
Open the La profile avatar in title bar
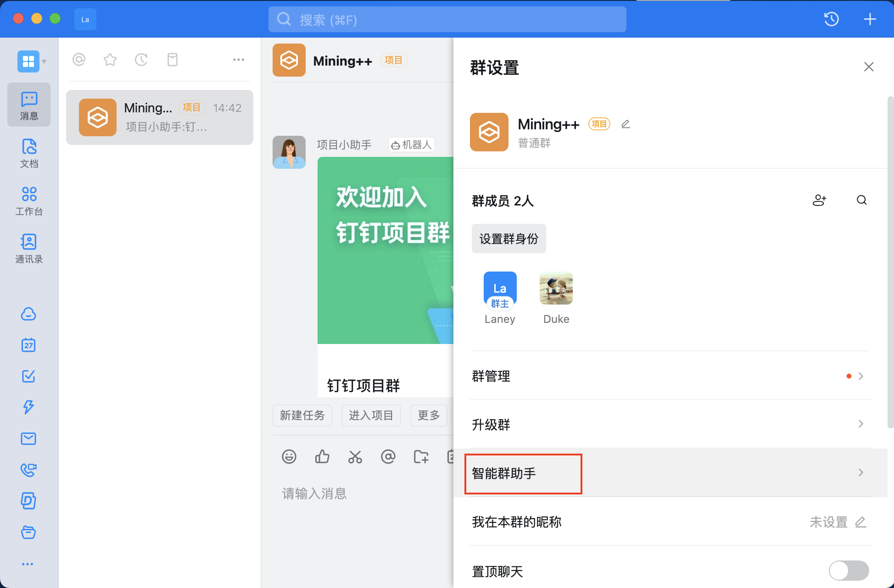click(85, 19)
